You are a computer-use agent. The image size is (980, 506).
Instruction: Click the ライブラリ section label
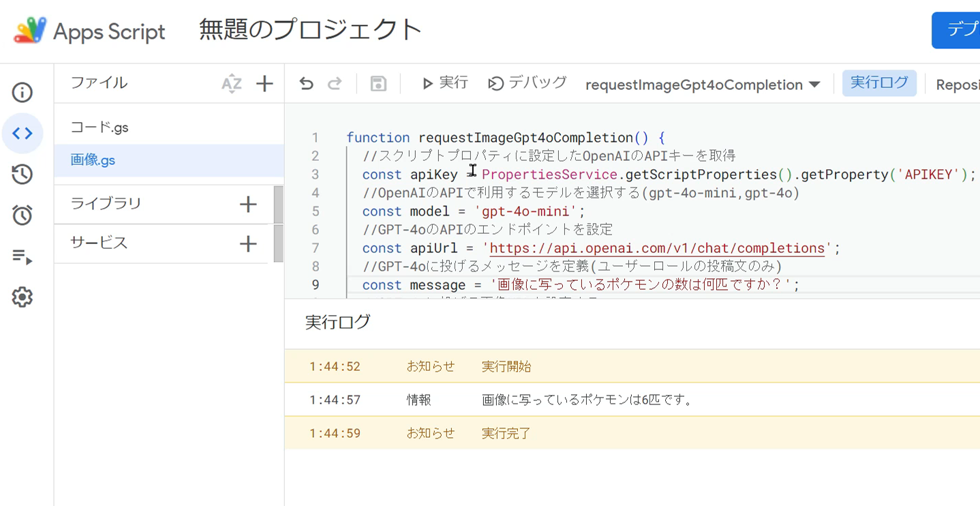[x=106, y=203]
